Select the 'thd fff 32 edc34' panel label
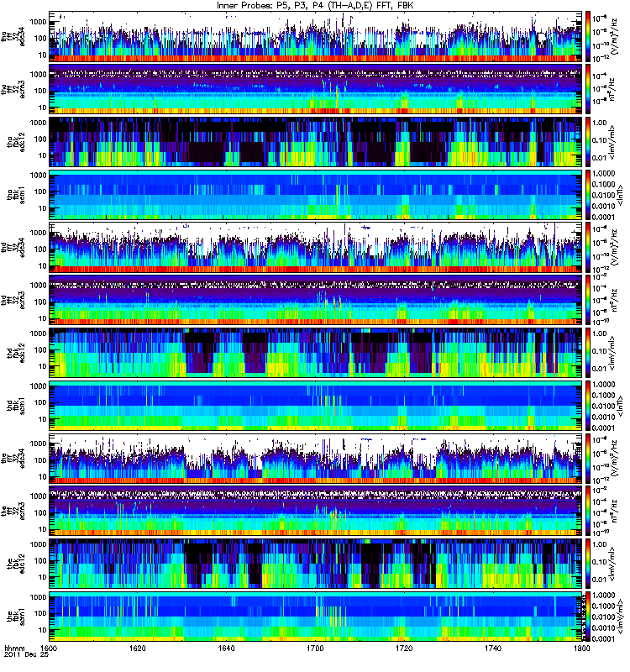The height and width of the screenshot is (672, 630). point(13,247)
